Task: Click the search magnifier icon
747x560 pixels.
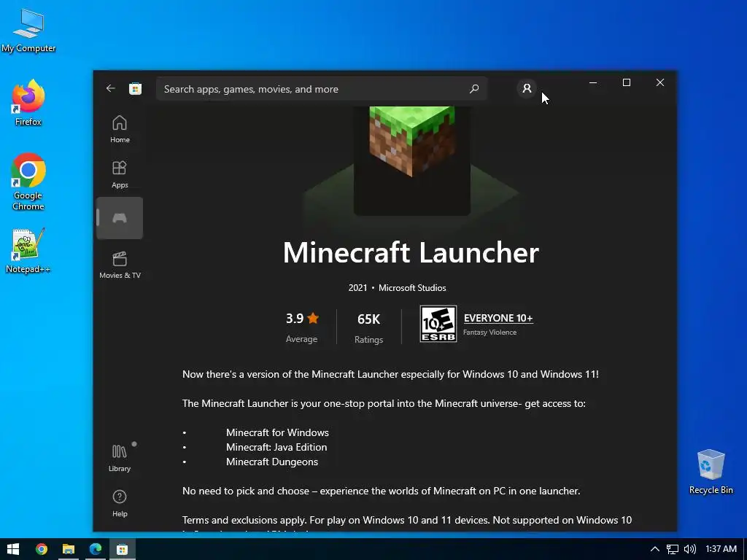Action: (x=474, y=88)
